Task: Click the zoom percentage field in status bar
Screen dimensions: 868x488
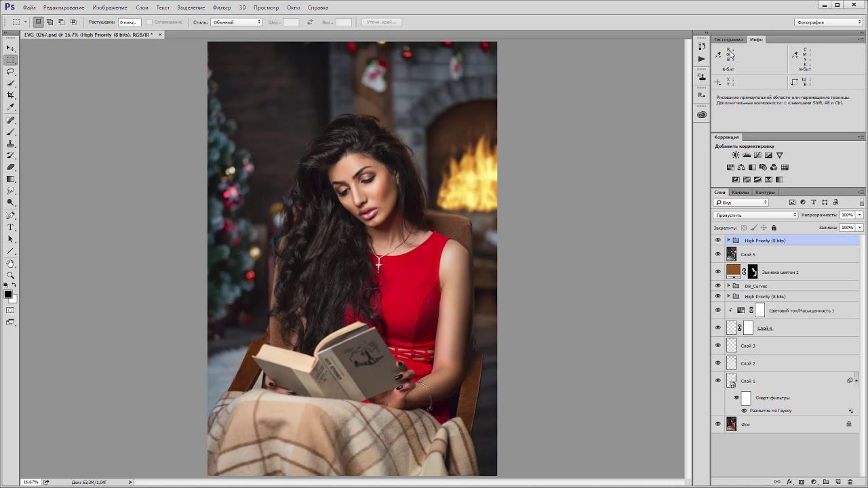Action: pyautogui.click(x=31, y=482)
